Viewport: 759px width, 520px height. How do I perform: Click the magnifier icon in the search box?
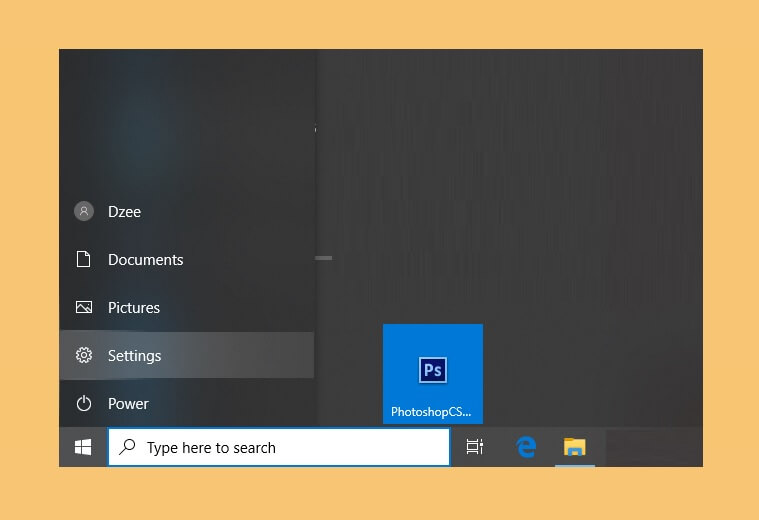point(127,446)
